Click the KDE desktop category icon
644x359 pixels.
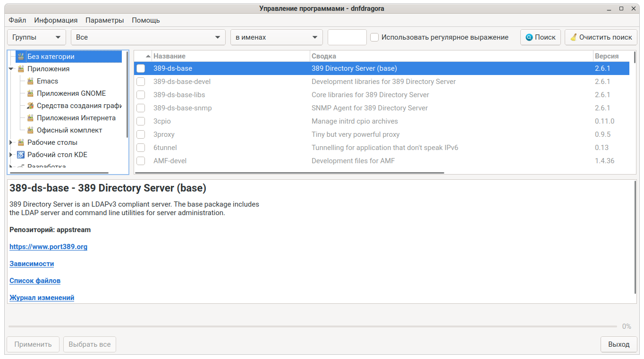[x=21, y=155]
